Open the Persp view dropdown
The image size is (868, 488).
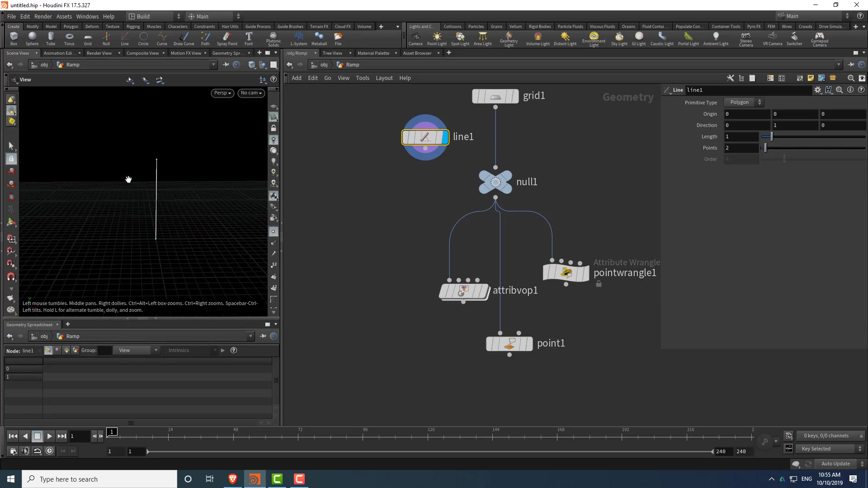(x=222, y=93)
